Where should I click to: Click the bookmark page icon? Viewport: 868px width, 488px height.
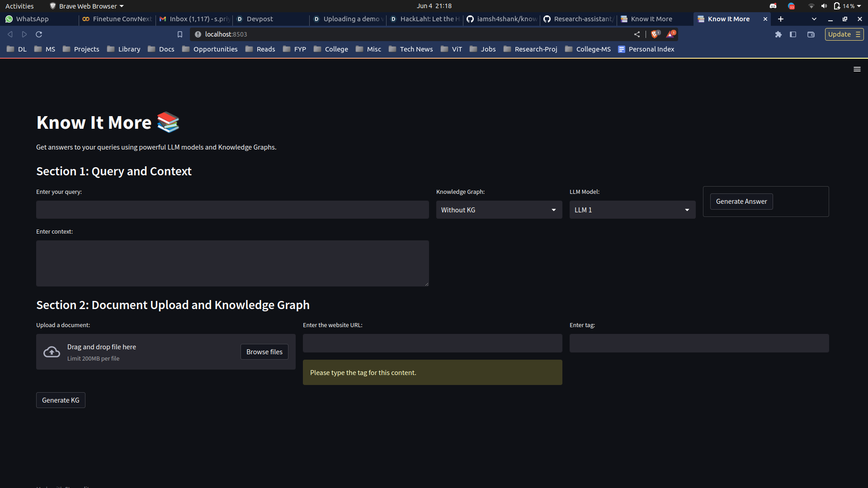[180, 34]
